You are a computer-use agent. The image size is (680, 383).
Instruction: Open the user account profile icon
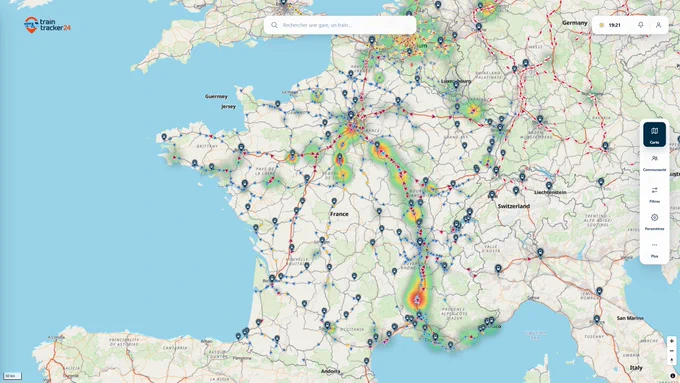coord(658,25)
